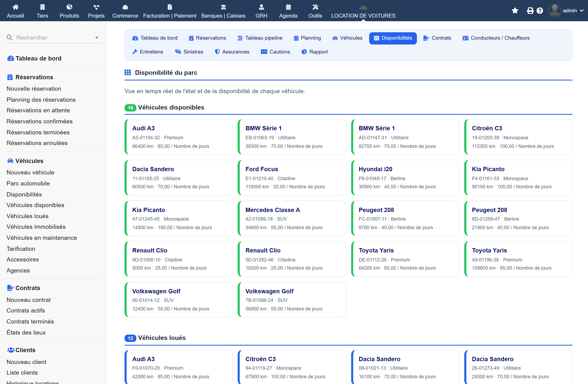This screenshot has width=588, height=384.
Task: Open the Cautions tab
Action: coord(275,52)
